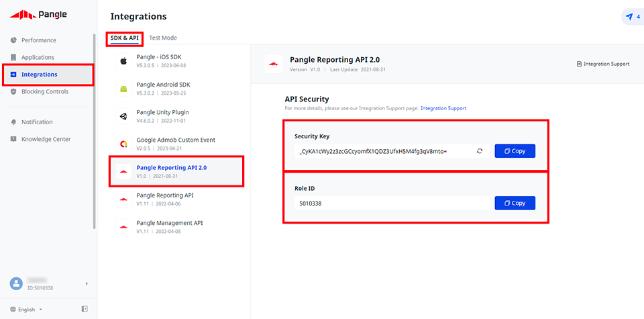Viewport: 644px width, 319px height.
Task: Select Pangle - iOS SDK entry
Action: [x=176, y=60]
